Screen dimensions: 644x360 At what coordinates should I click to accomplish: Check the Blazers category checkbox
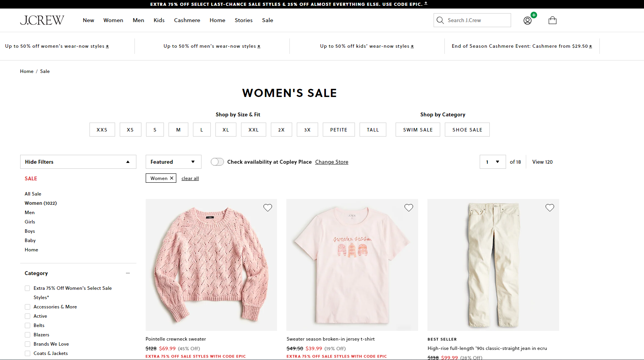pos(28,335)
